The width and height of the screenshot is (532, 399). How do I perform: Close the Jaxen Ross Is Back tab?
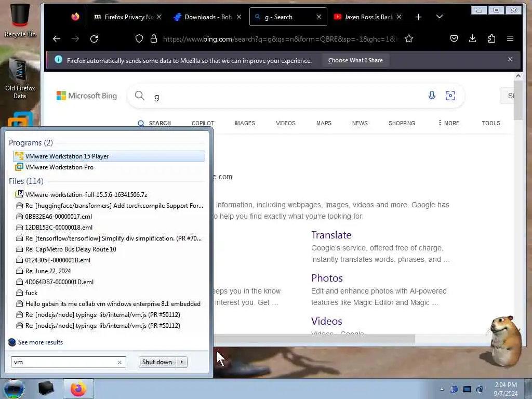click(399, 17)
